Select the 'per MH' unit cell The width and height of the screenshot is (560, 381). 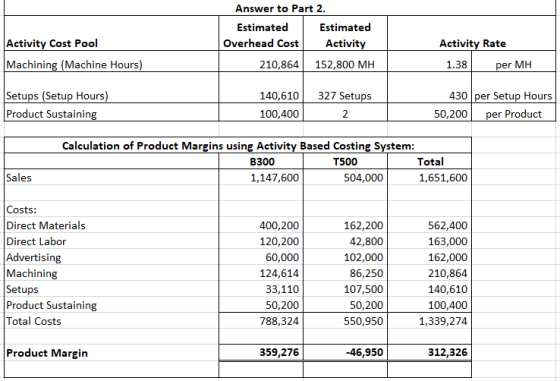click(514, 61)
